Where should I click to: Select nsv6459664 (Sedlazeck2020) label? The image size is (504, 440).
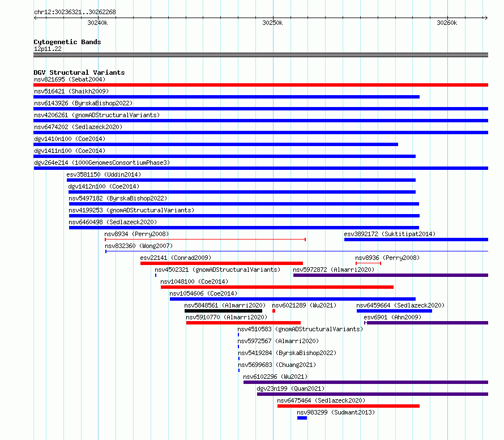pos(400,305)
